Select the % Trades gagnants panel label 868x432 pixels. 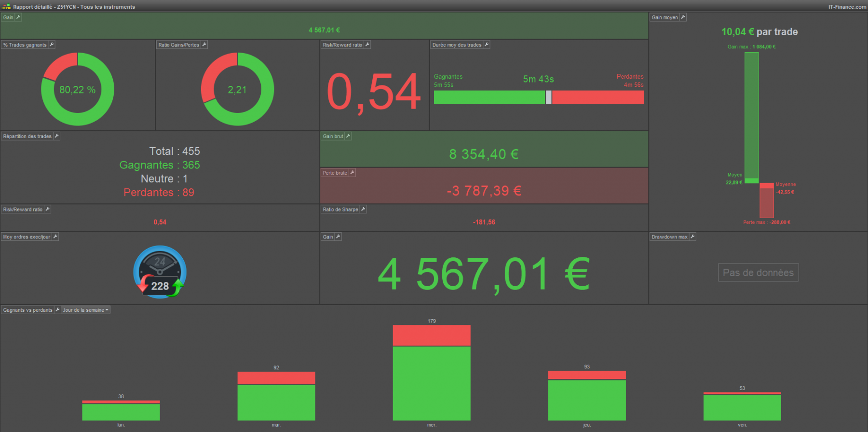click(25, 45)
